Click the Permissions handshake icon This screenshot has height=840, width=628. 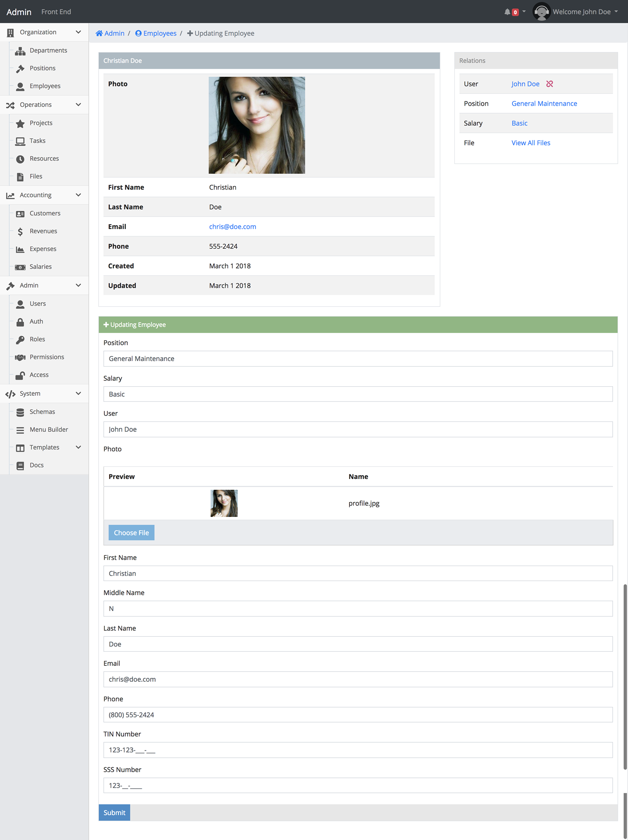click(20, 357)
